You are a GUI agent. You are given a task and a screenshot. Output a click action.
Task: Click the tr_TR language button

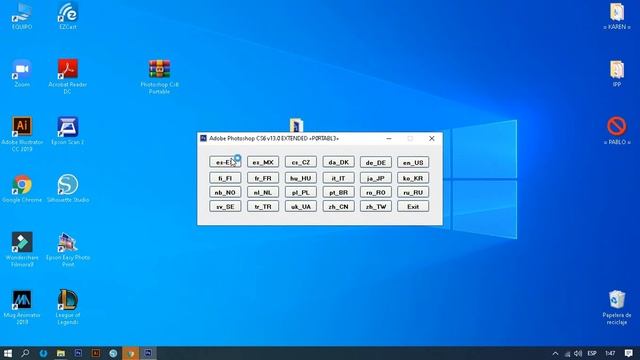[263, 206]
